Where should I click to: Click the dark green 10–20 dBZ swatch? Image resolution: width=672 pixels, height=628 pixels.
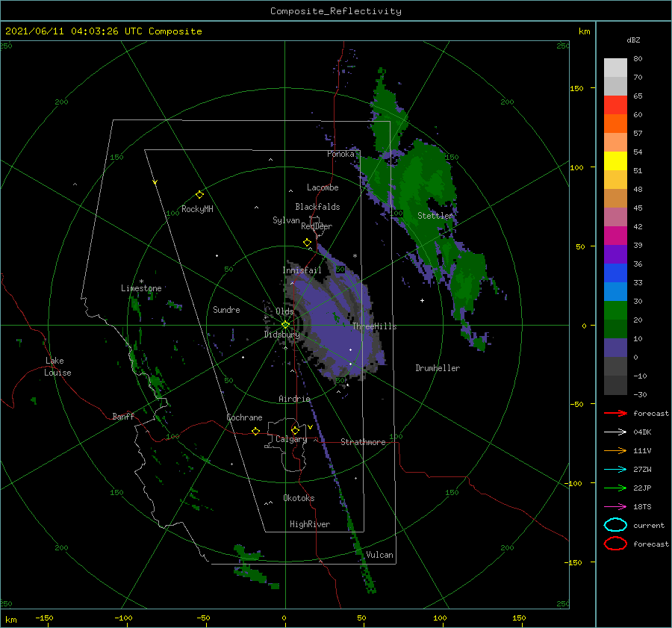(x=615, y=329)
